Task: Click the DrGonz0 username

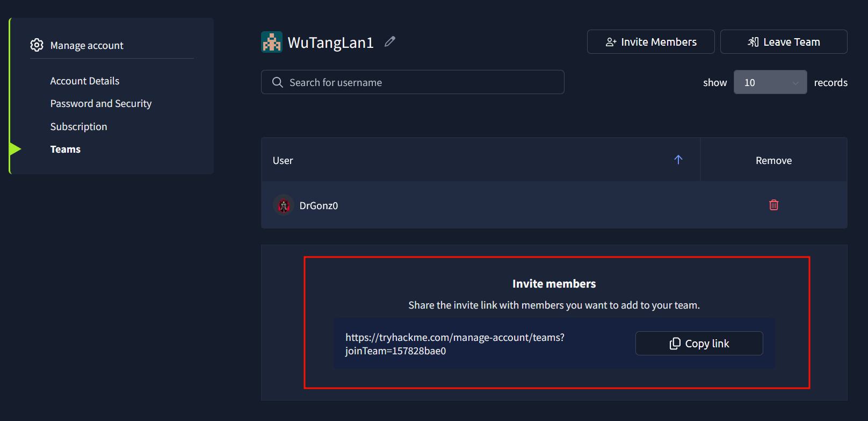Action: (x=319, y=205)
